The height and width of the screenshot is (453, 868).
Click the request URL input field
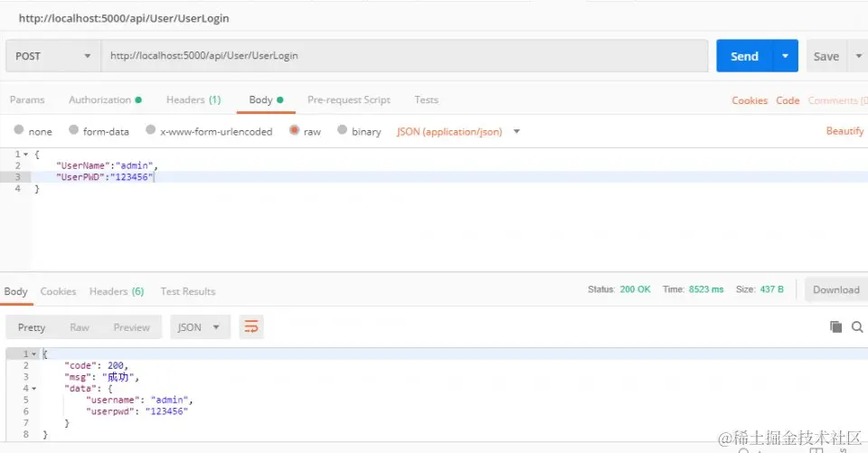point(405,56)
